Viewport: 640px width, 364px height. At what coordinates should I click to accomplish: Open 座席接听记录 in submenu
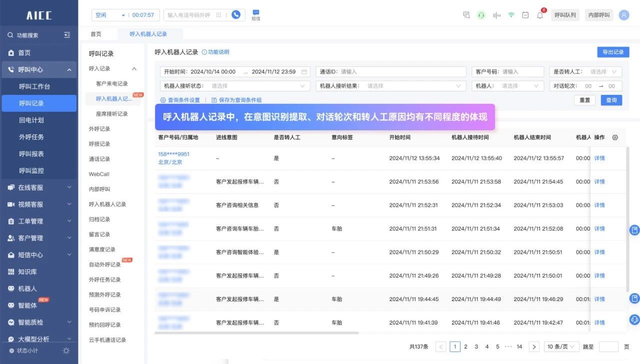point(112,114)
